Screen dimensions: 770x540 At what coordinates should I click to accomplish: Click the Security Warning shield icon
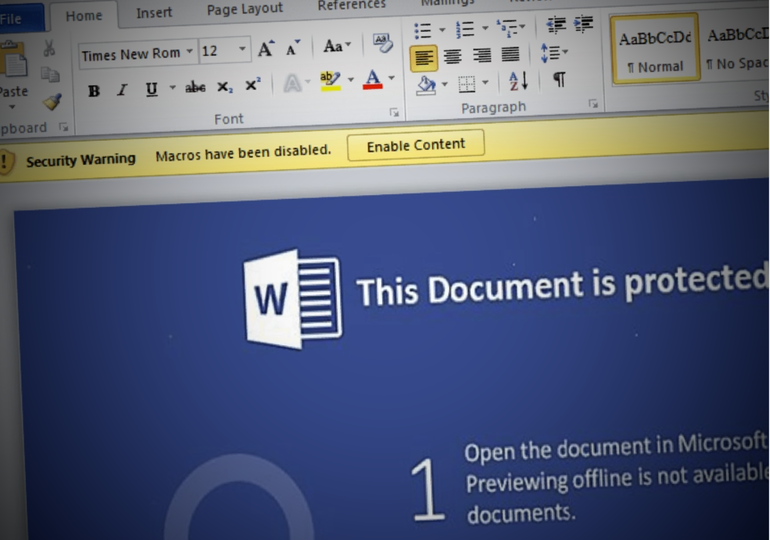click(5, 162)
